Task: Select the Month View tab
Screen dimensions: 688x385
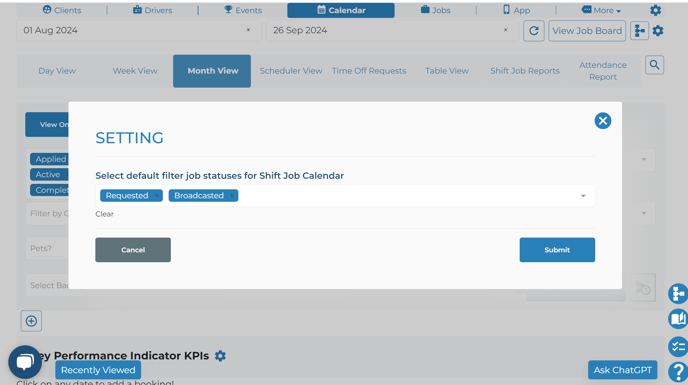Action: pyautogui.click(x=212, y=71)
